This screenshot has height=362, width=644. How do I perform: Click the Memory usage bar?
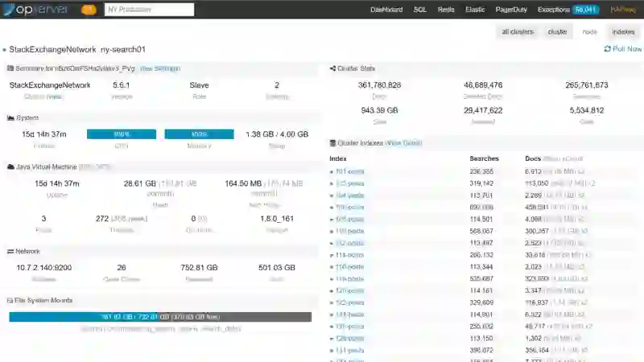(x=199, y=134)
